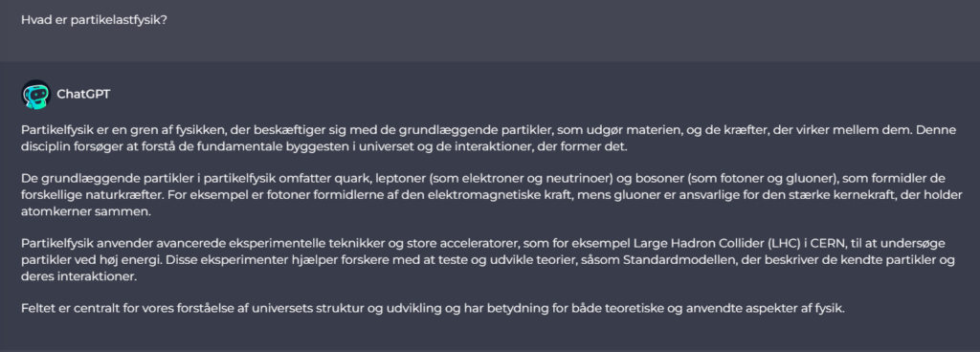Click the user question 'Hvad er partikelastfysik?'

pyautogui.click(x=94, y=20)
